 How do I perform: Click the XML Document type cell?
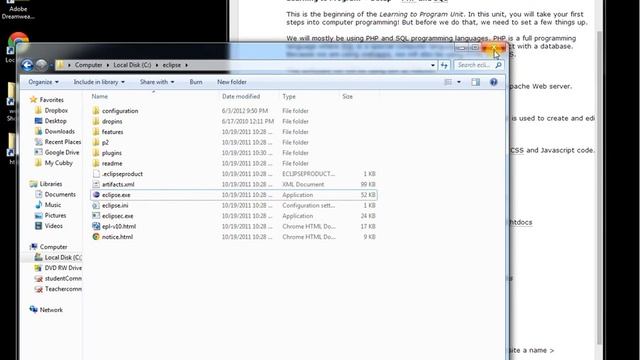[x=303, y=184]
